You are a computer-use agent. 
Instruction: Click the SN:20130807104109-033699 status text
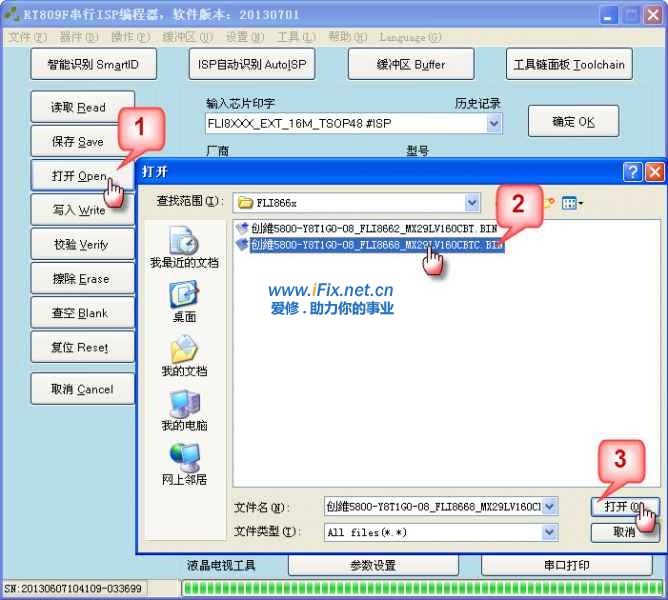point(73,588)
